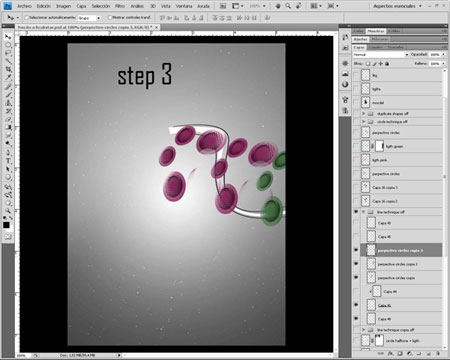Click the layer style fx button
Viewport: 450px width, 360px height.
point(390,353)
